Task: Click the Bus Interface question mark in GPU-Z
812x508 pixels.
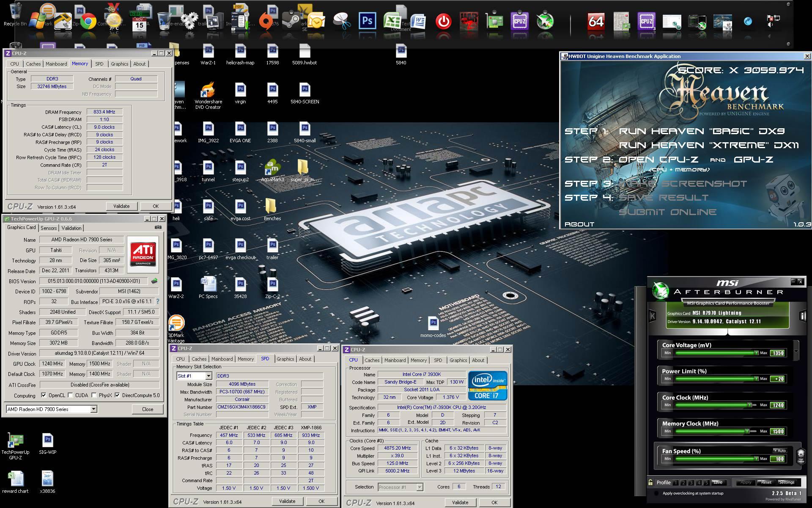Action: coord(158,301)
